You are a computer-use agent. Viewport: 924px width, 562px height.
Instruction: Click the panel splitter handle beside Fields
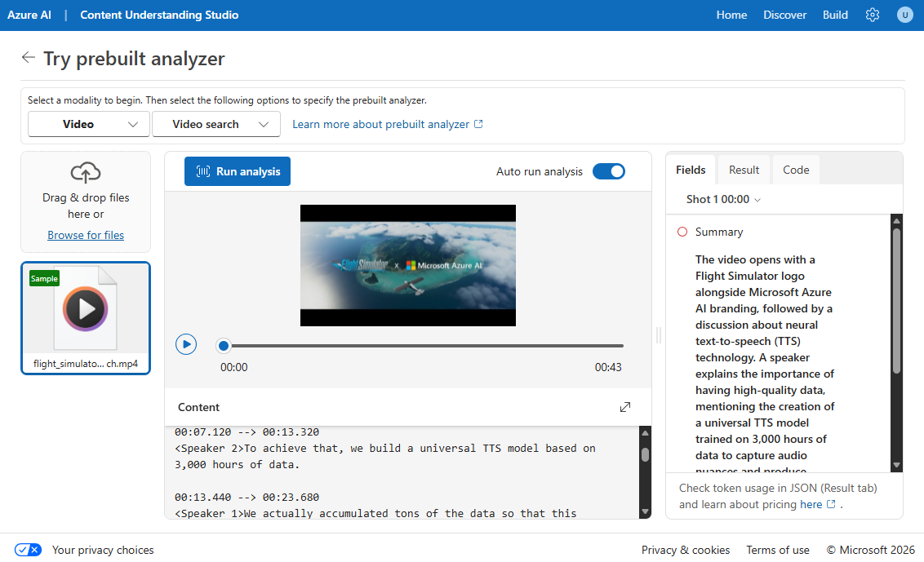(x=658, y=335)
